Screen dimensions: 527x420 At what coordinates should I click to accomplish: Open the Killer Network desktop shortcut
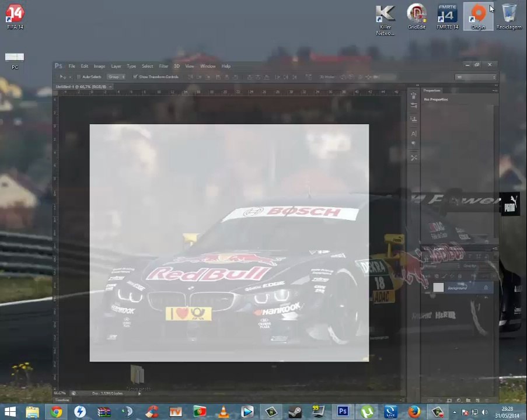[x=385, y=20]
